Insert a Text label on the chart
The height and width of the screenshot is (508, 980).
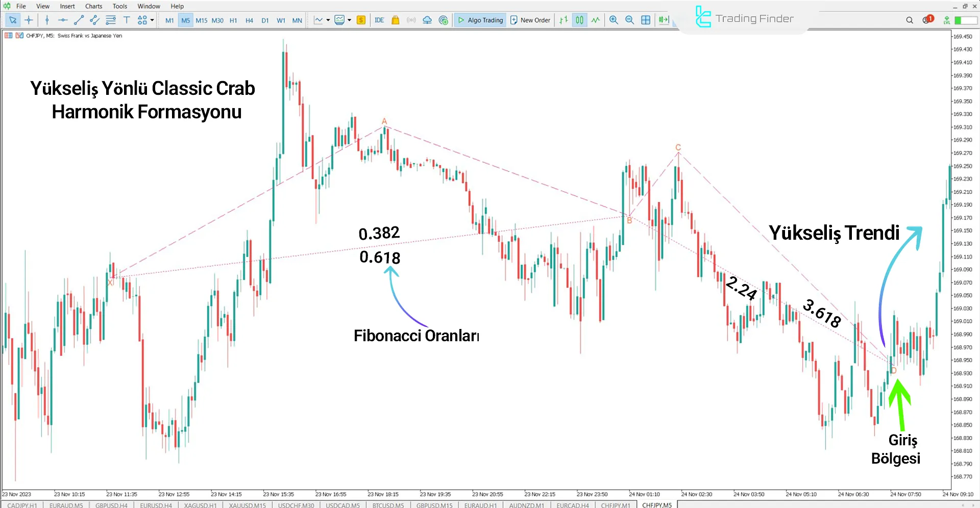click(x=127, y=20)
